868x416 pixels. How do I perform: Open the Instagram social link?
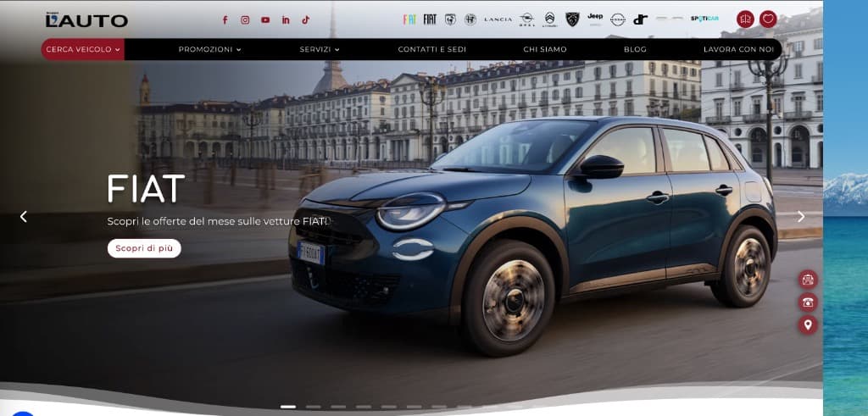point(245,20)
